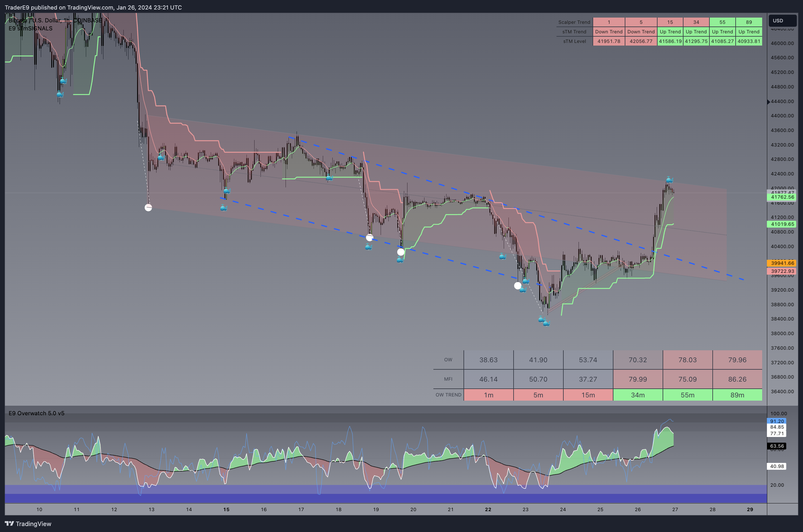This screenshot has height=532, width=803.
Task: Click the bold date label 29
Action: click(750, 509)
